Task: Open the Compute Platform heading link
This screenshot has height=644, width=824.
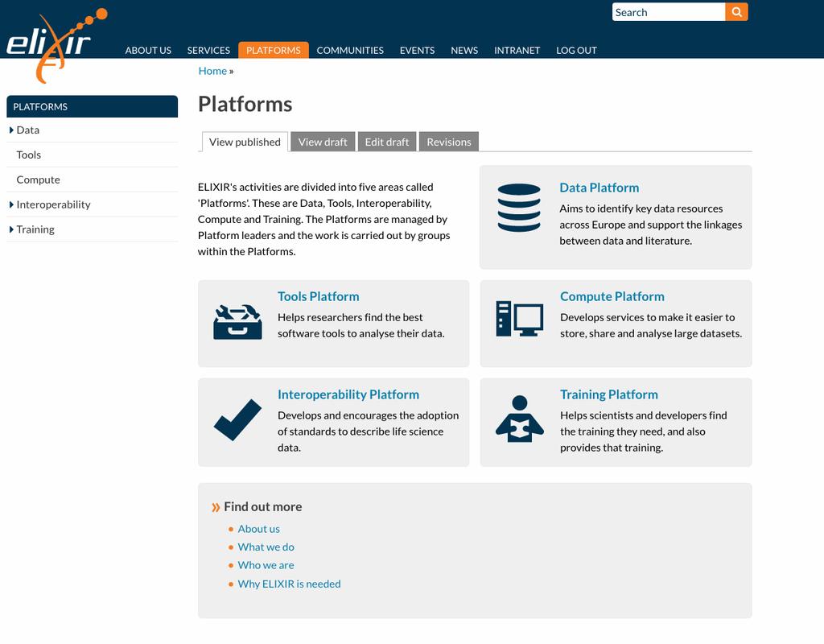Action: 612,296
